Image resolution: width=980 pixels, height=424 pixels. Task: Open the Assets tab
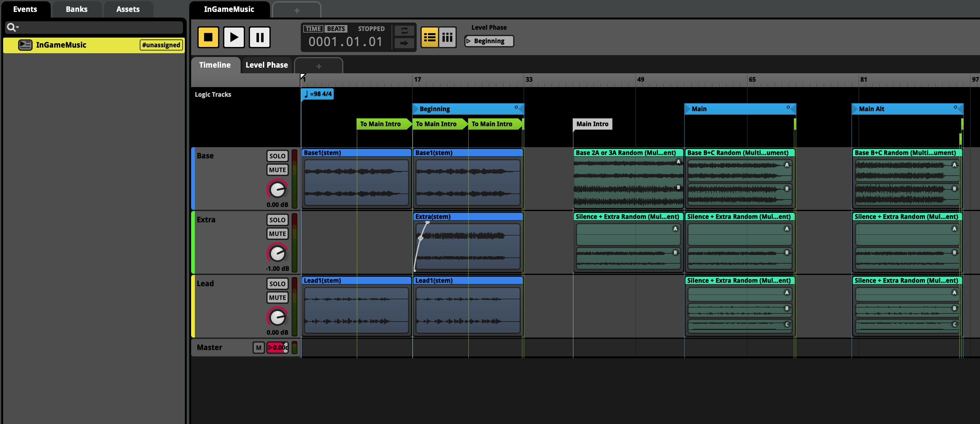128,9
